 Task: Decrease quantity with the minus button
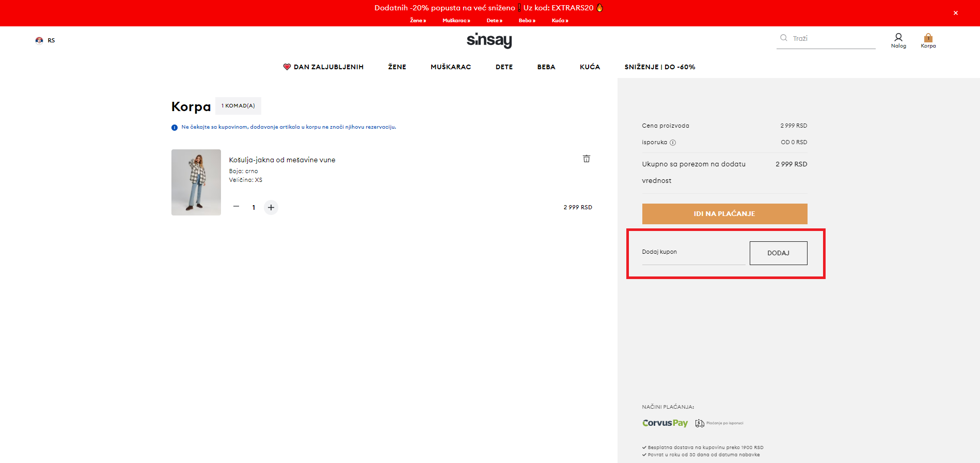pyautogui.click(x=236, y=207)
